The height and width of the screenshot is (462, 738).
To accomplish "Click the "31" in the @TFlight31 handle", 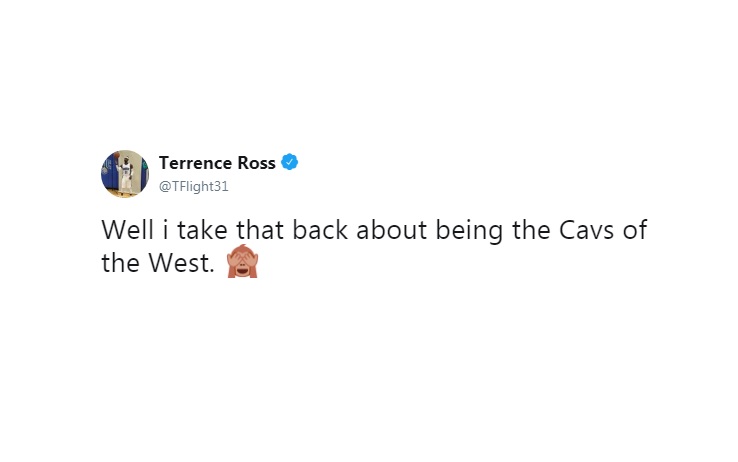I will point(221,186).
